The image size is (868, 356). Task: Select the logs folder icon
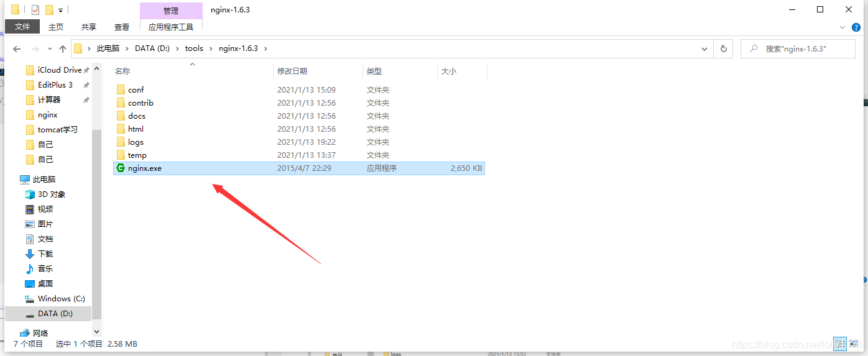point(121,142)
